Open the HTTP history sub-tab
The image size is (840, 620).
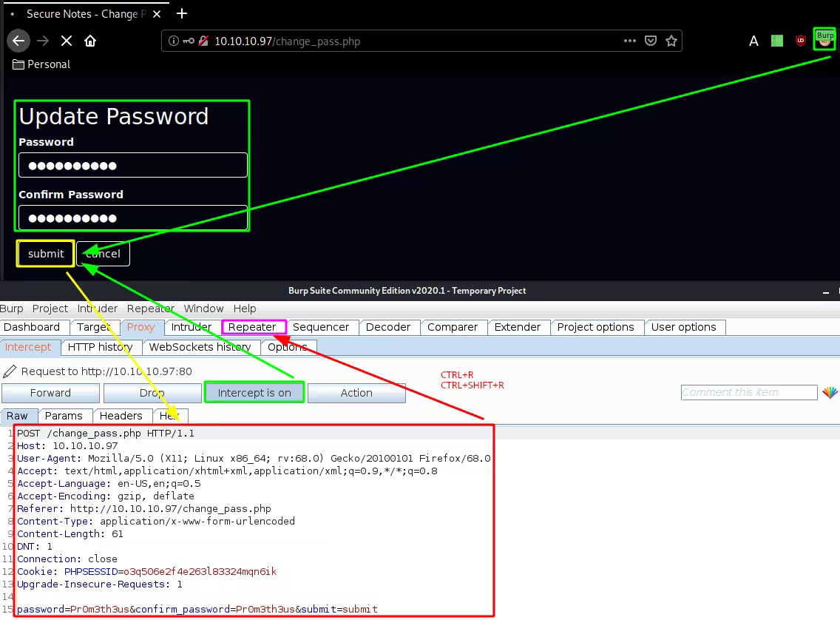pyautogui.click(x=100, y=347)
